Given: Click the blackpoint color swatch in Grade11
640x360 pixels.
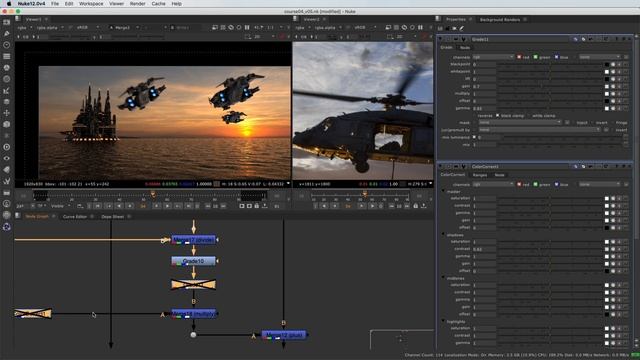Looking at the screenshot, I should [x=607, y=64].
